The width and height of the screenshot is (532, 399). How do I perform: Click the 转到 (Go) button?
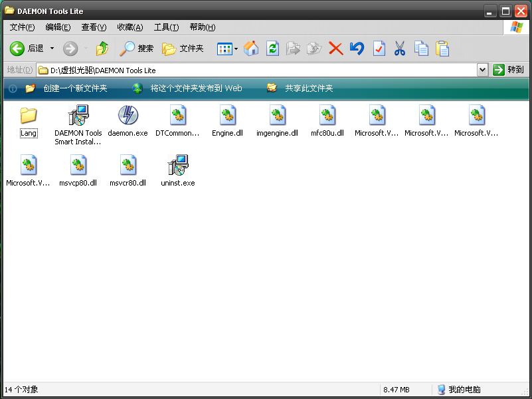coord(509,70)
